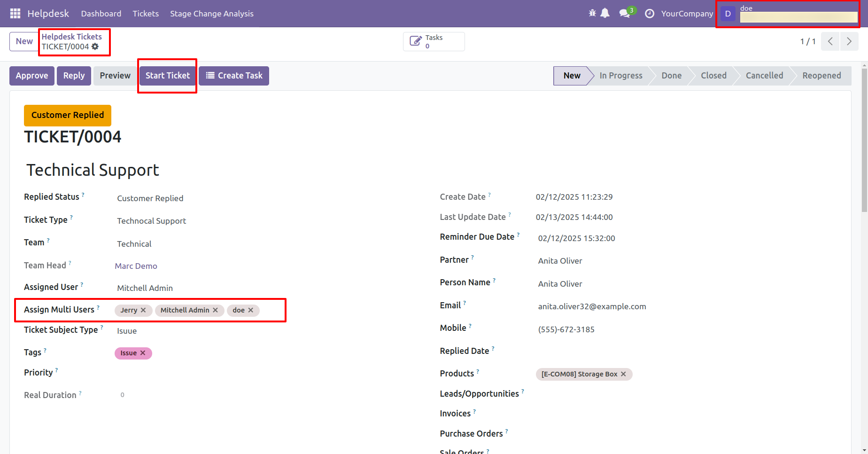Open the gear actions menu by TICKET/0004

click(95, 47)
